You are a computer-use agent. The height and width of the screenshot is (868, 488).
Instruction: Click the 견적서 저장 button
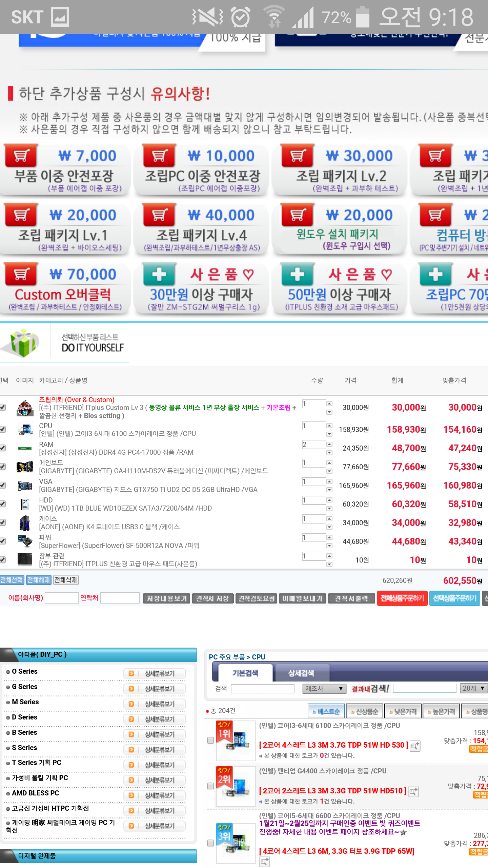pos(212,598)
